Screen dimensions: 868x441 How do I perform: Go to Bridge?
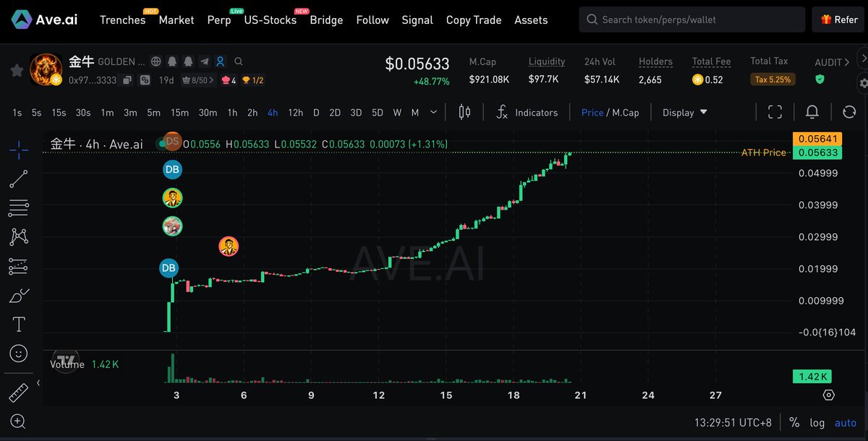(326, 20)
